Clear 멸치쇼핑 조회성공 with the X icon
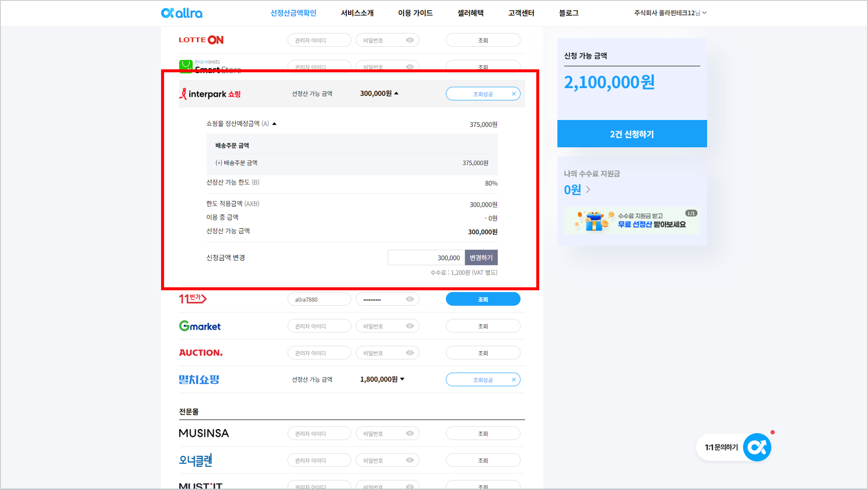The width and height of the screenshot is (868, 490). 514,380
